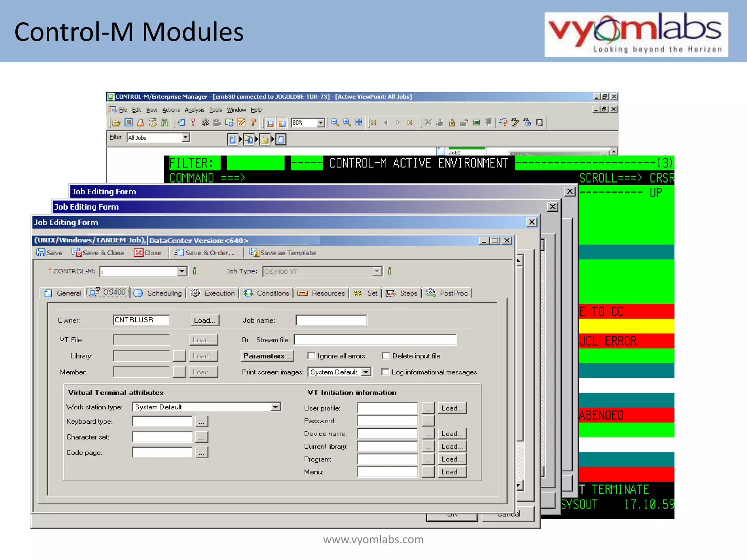
Task: Click the JCL edit pencil icon
Action: [x=515, y=122]
